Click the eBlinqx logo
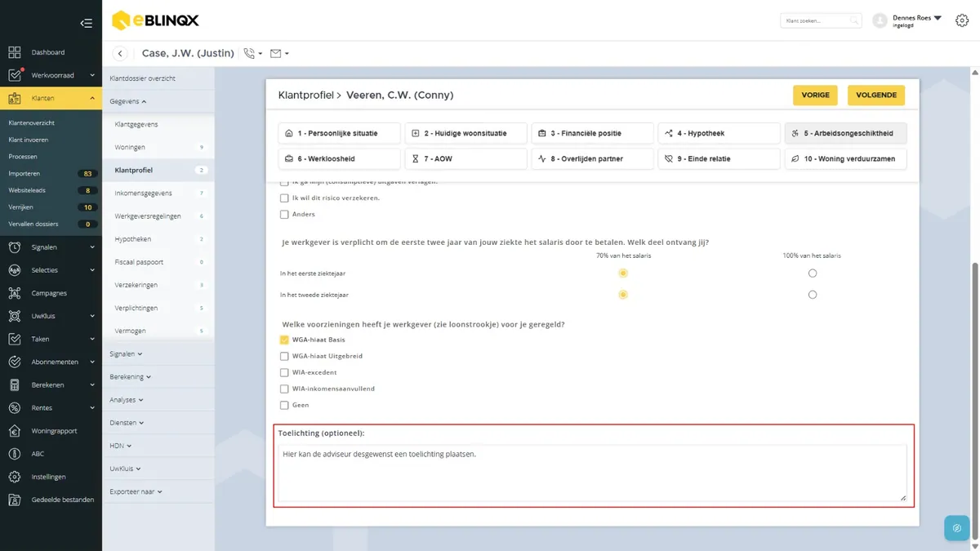The height and width of the screenshot is (551, 980). coord(155,20)
